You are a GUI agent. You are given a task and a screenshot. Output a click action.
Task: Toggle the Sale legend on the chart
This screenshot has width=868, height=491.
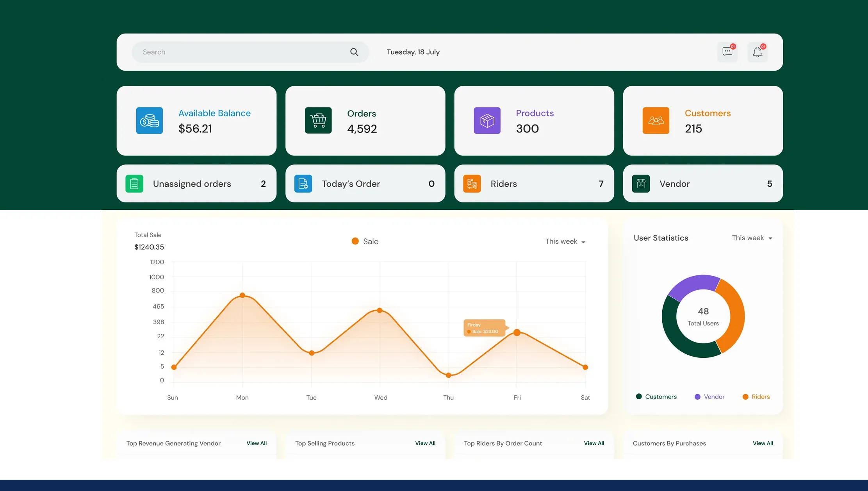[364, 241]
